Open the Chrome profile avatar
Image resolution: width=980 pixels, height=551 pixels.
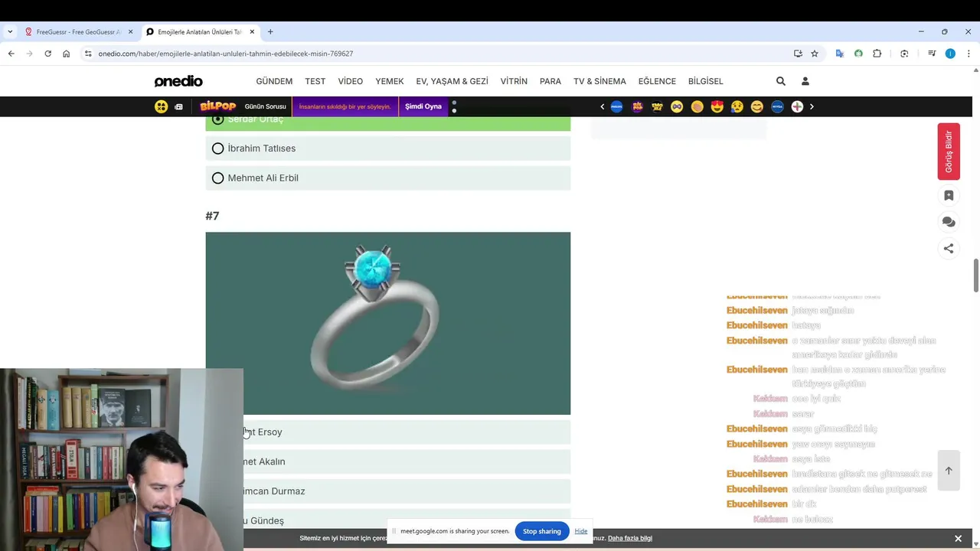(950, 54)
